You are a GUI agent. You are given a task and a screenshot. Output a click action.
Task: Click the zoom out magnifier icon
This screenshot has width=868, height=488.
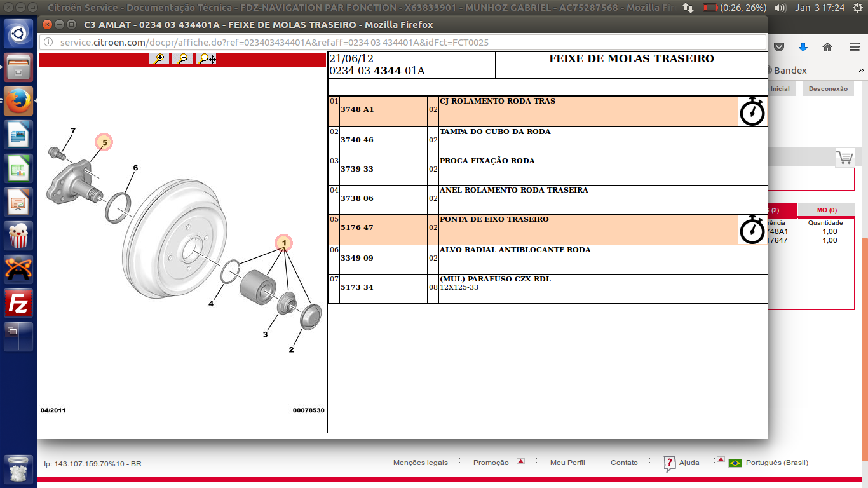point(182,58)
